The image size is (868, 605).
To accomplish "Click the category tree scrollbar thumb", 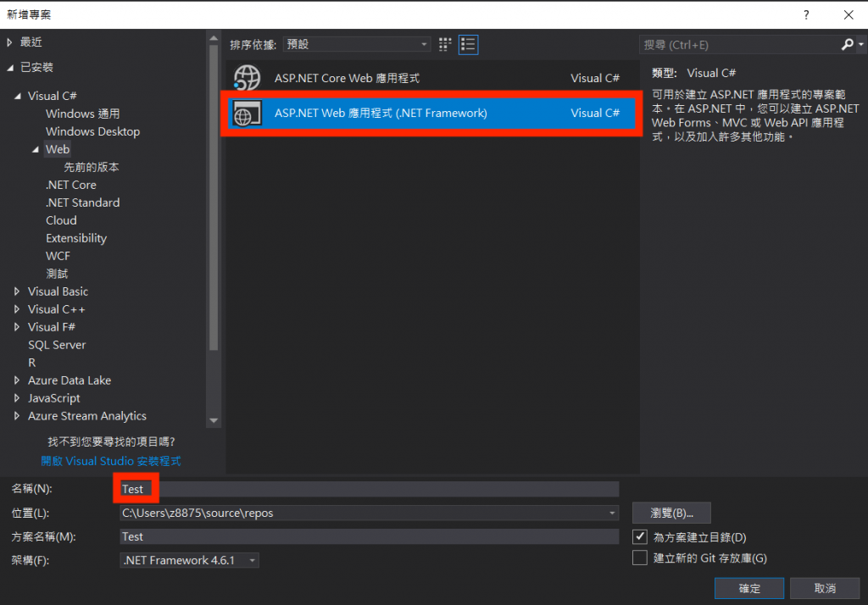I will click(214, 197).
